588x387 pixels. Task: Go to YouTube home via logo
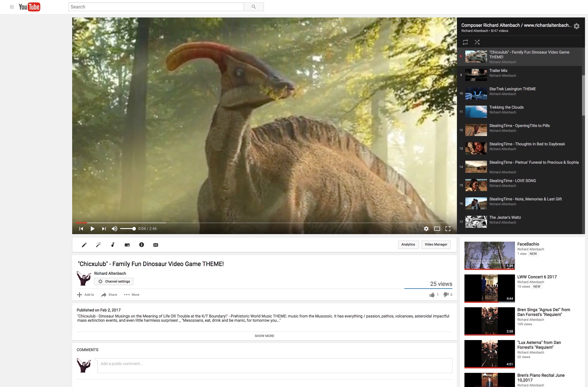(29, 7)
